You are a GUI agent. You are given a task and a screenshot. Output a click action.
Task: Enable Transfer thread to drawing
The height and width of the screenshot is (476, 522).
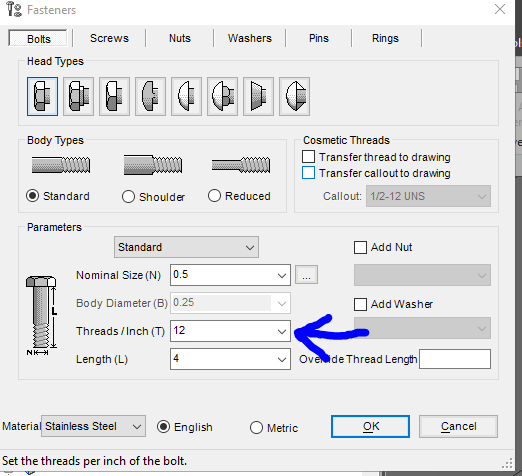coord(308,156)
